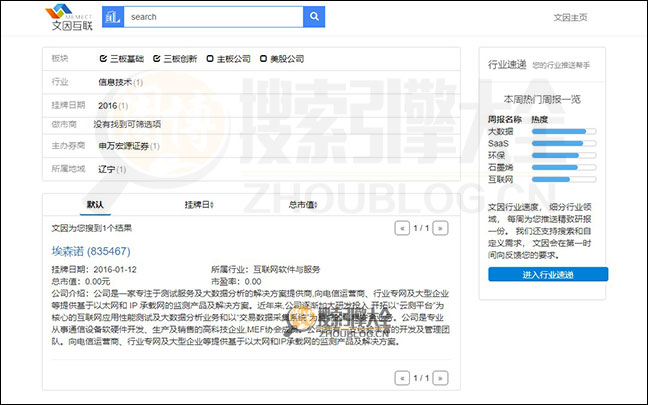Click the 总市值: 0.00元 text
The height and width of the screenshot is (405, 648).
(x=81, y=281)
